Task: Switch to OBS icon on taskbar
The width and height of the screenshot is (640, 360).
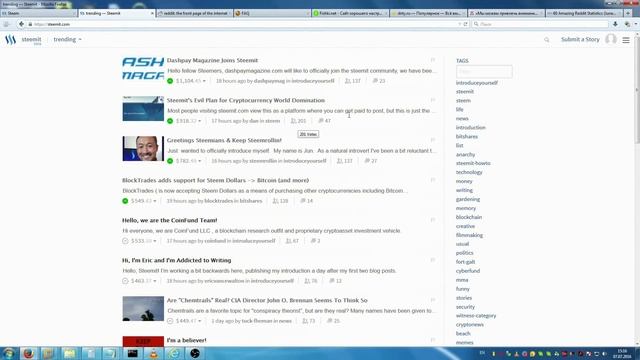Action: coord(195,353)
